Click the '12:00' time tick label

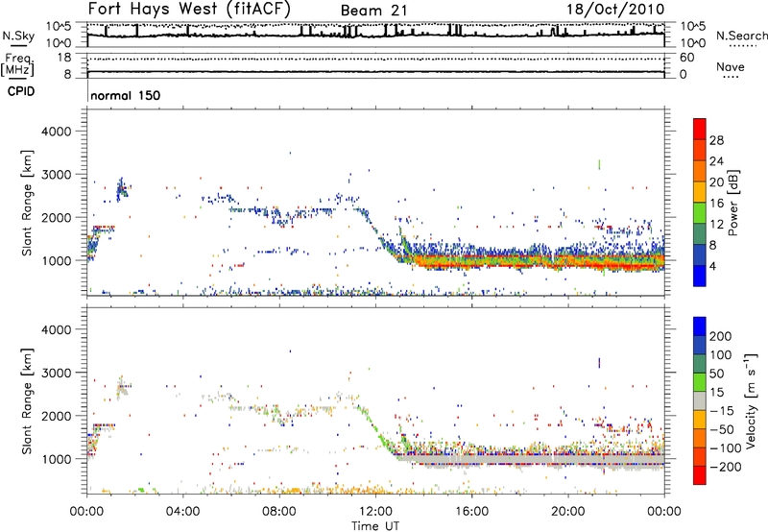375,512
